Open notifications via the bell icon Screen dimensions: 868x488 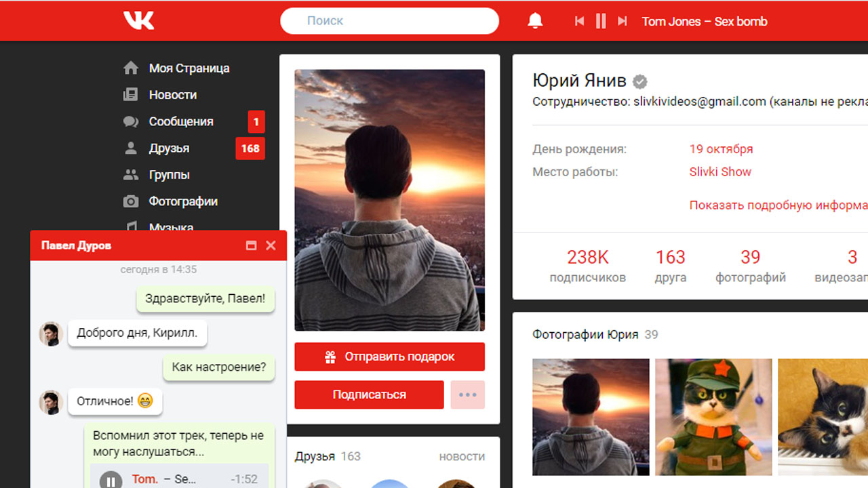pyautogui.click(x=535, y=20)
